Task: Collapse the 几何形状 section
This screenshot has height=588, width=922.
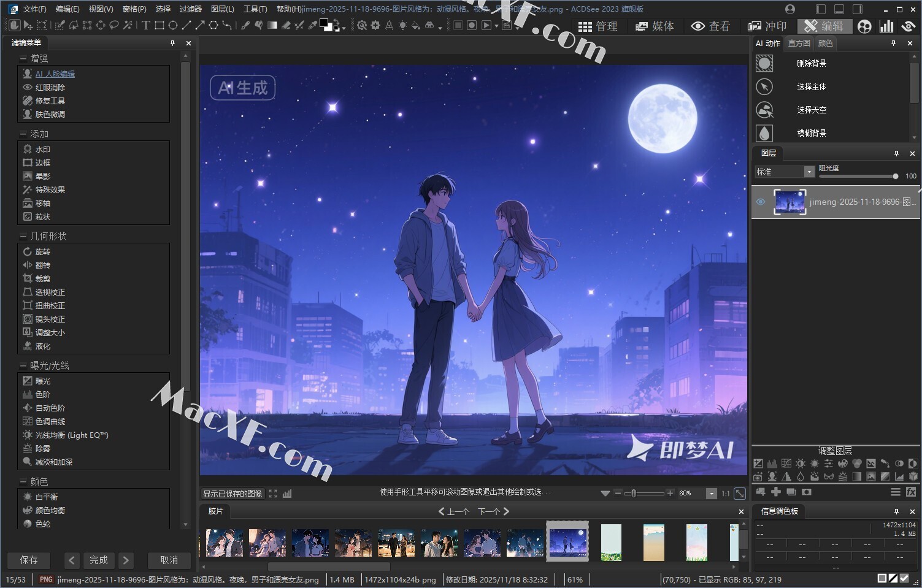Action: (x=23, y=236)
